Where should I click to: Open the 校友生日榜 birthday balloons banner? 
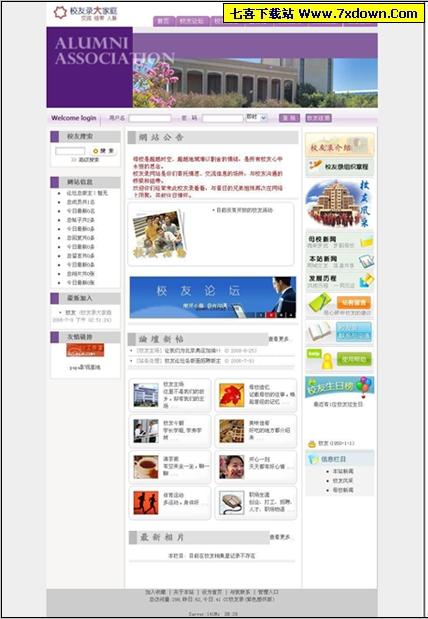coord(340,387)
